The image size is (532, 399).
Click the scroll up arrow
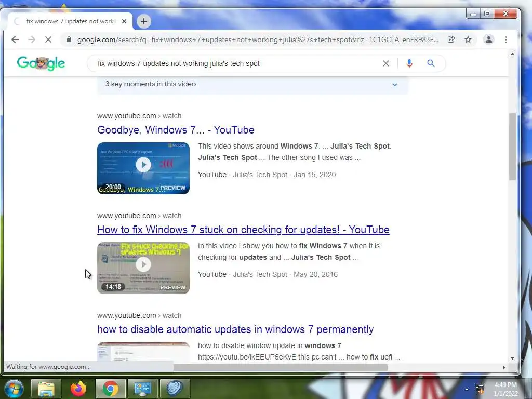tap(512, 54)
